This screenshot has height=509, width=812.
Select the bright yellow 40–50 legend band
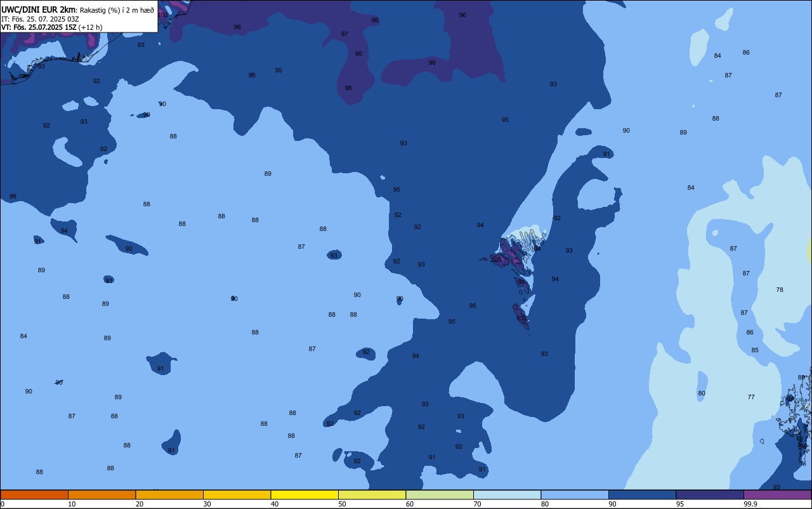304,494
